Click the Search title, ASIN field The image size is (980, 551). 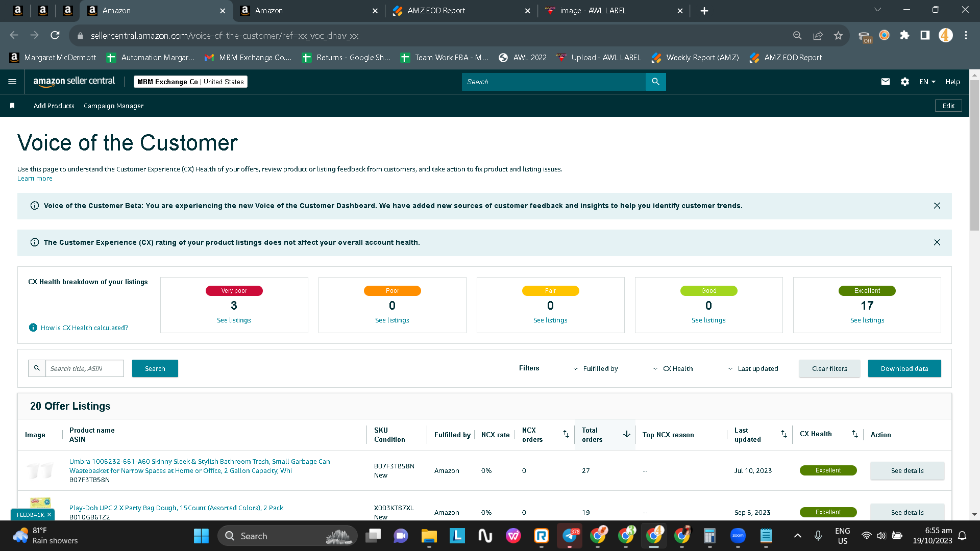[85, 368]
